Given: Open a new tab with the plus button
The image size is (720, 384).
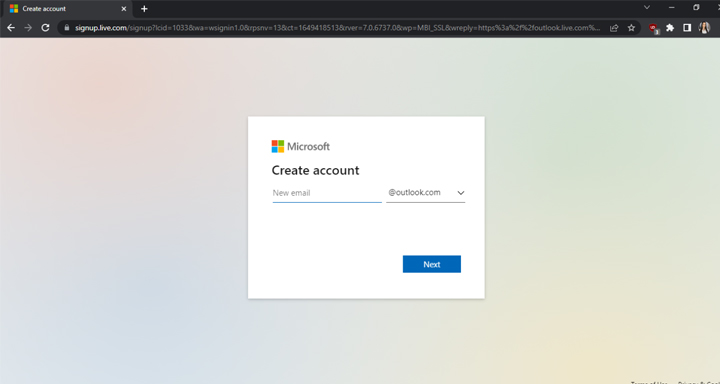Looking at the screenshot, I should [144, 9].
